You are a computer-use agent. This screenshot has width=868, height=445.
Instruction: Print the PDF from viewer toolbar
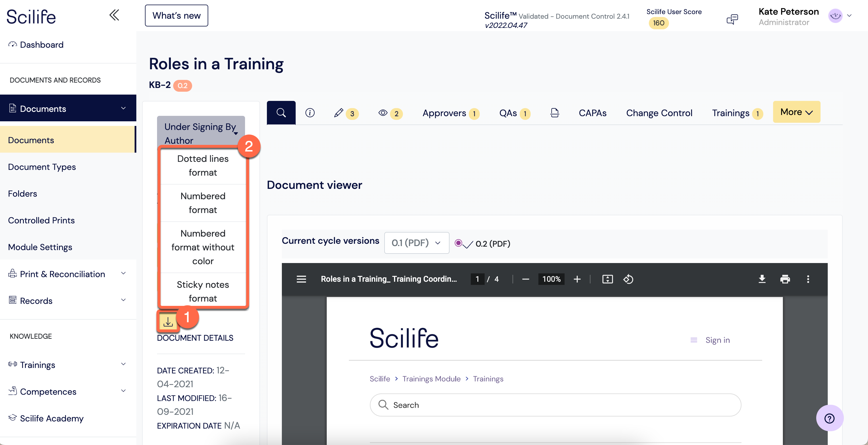(x=785, y=279)
